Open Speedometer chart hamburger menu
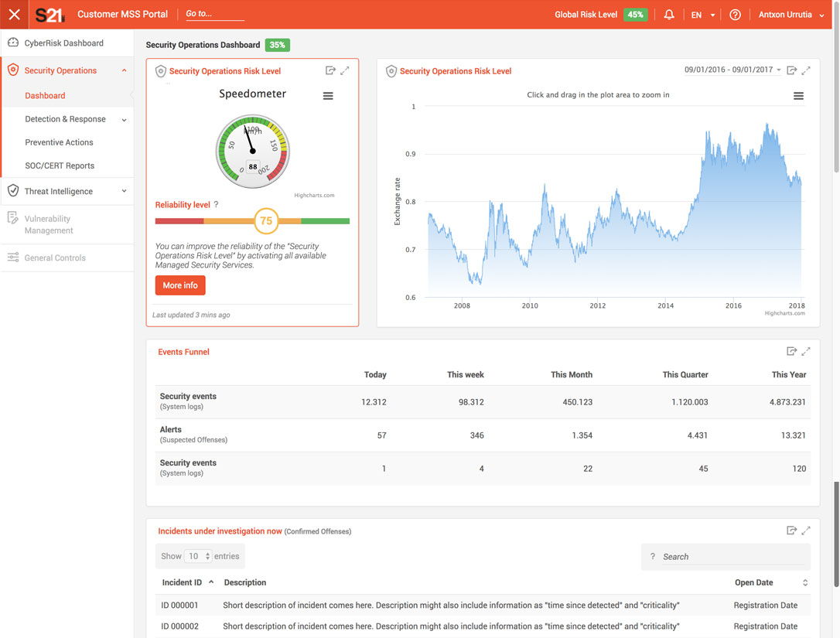Screen dimensions: 840x638 pyautogui.click(x=328, y=96)
